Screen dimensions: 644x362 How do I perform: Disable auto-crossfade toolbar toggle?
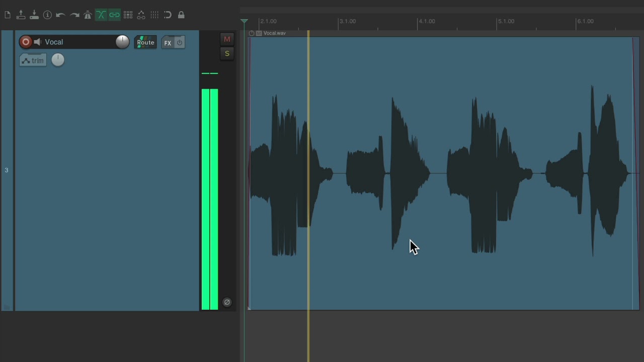101,15
